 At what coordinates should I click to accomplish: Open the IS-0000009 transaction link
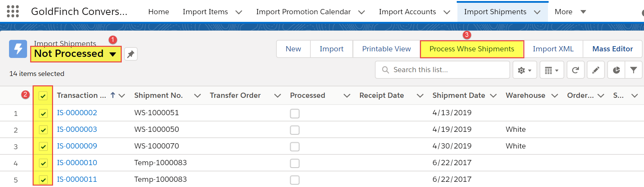click(x=77, y=146)
